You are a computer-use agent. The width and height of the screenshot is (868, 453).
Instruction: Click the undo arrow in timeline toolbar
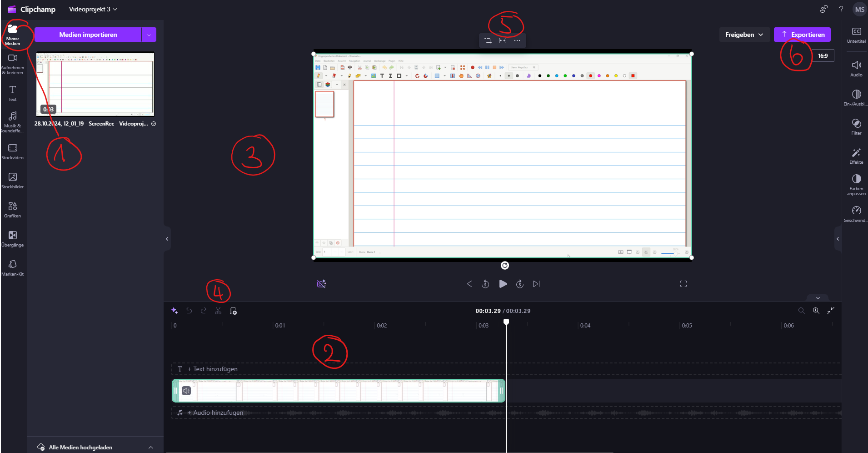point(189,311)
